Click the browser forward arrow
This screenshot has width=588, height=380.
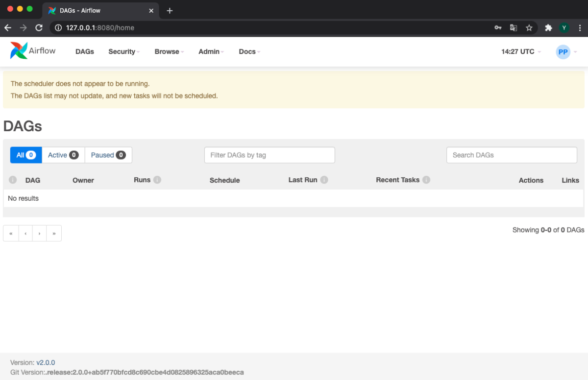tap(24, 28)
